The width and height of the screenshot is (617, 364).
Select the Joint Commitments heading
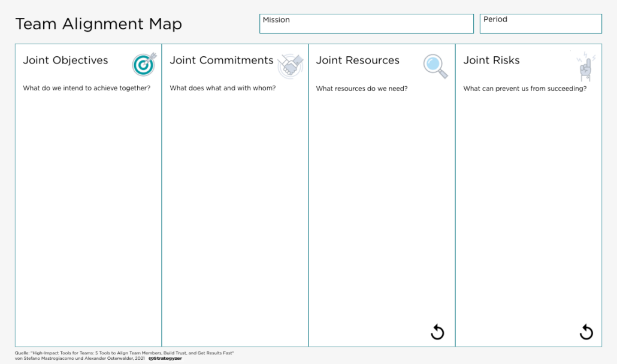click(x=221, y=60)
